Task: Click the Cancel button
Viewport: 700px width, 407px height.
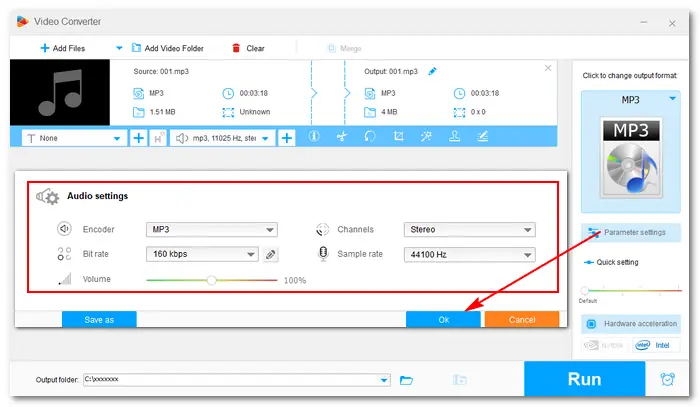Action: 522,320
